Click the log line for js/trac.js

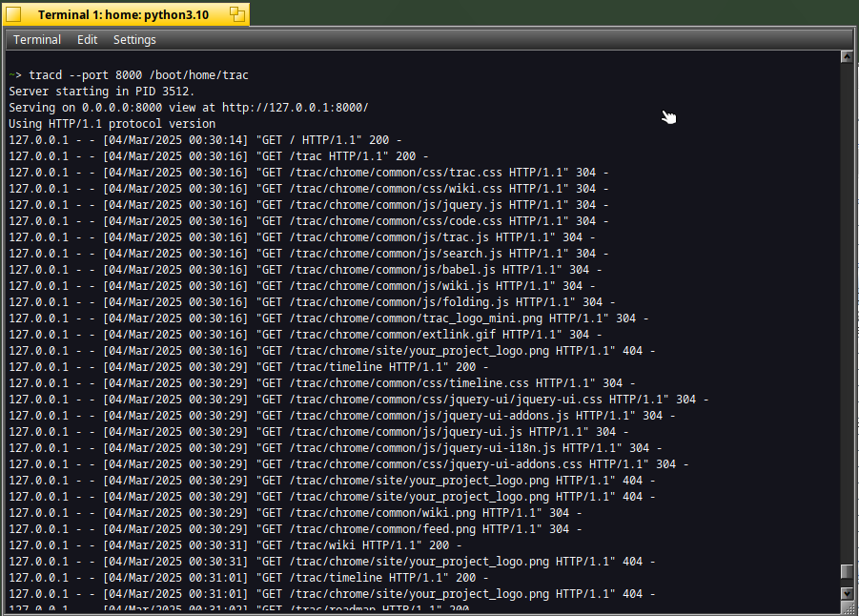click(x=302, y=237)
